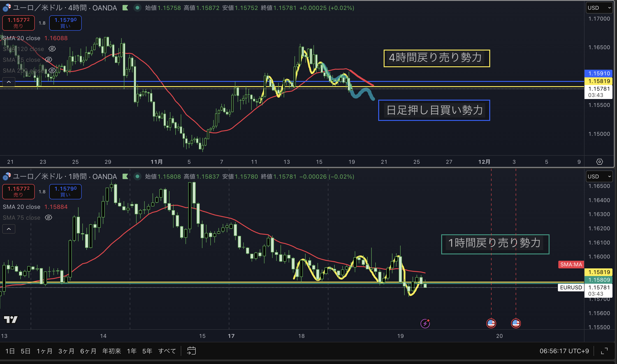Open the first US flag economic event marker
The image size is (617, 364).
(x=491, y=323)
